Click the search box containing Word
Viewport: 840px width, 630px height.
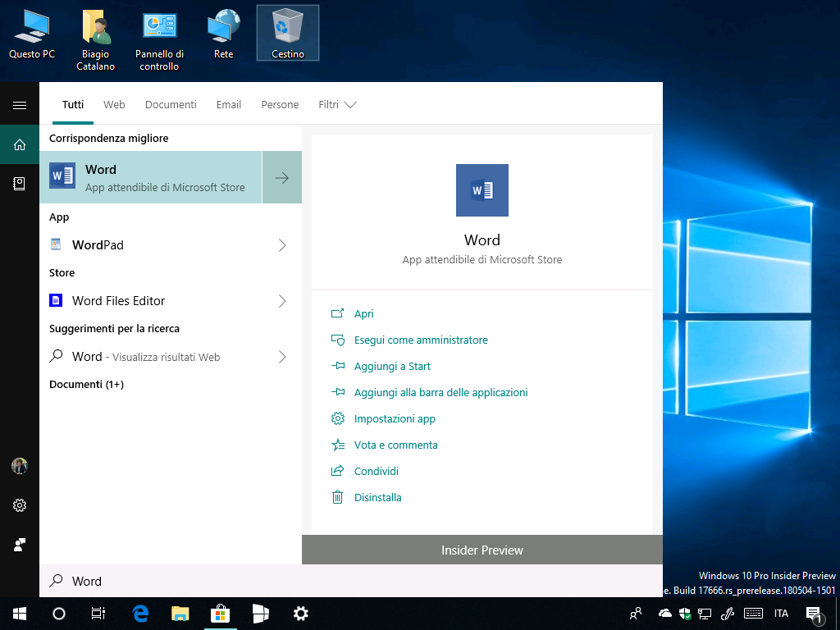coord(351,582)
